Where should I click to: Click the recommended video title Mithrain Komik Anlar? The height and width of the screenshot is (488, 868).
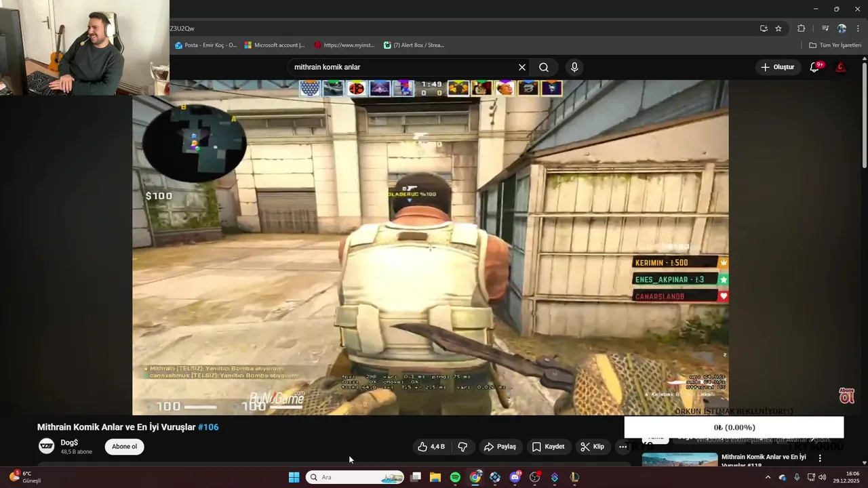tap(764, 460)
